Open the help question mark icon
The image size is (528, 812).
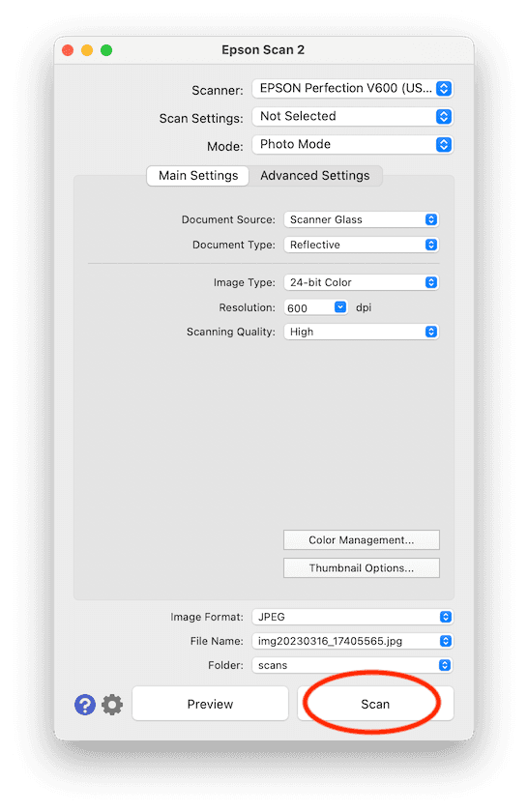(x=85, y=705)
